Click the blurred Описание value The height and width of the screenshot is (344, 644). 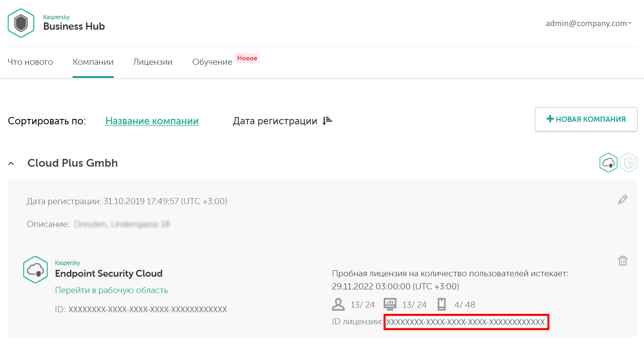pyautogui.click(x=122, y=224)
